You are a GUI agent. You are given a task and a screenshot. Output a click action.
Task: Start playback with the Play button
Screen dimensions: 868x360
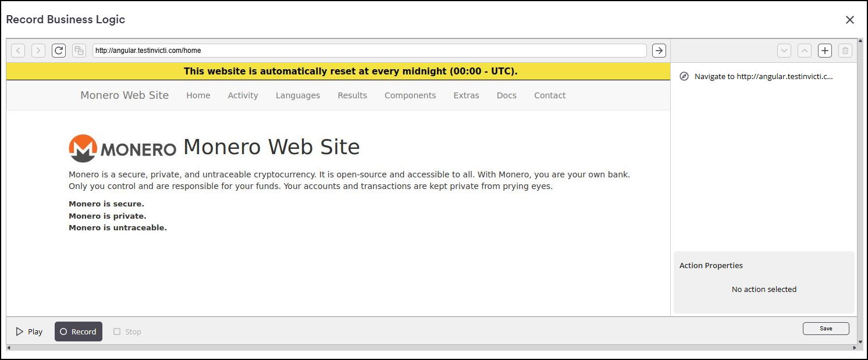click(29, 332)
